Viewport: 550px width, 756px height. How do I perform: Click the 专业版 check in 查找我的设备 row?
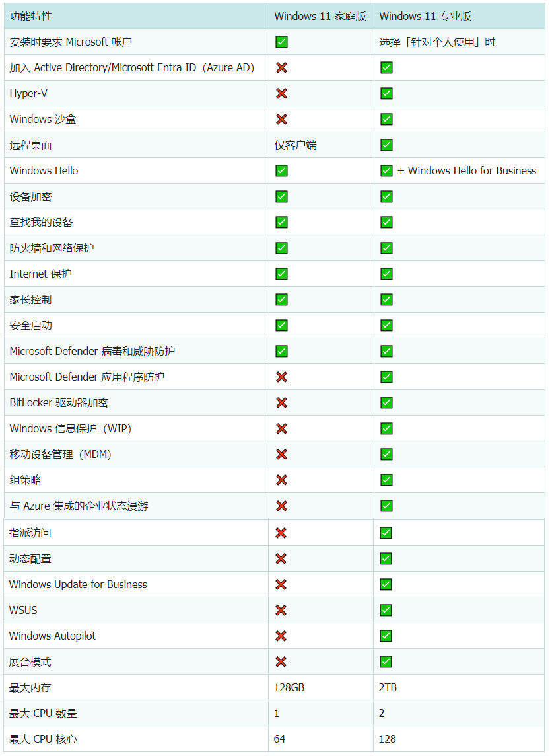386,222
